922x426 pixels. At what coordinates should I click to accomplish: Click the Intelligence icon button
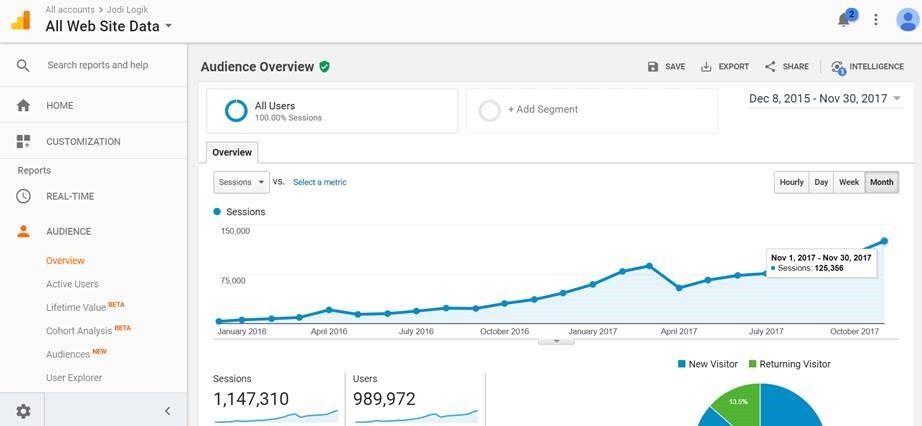pos(838,67)
